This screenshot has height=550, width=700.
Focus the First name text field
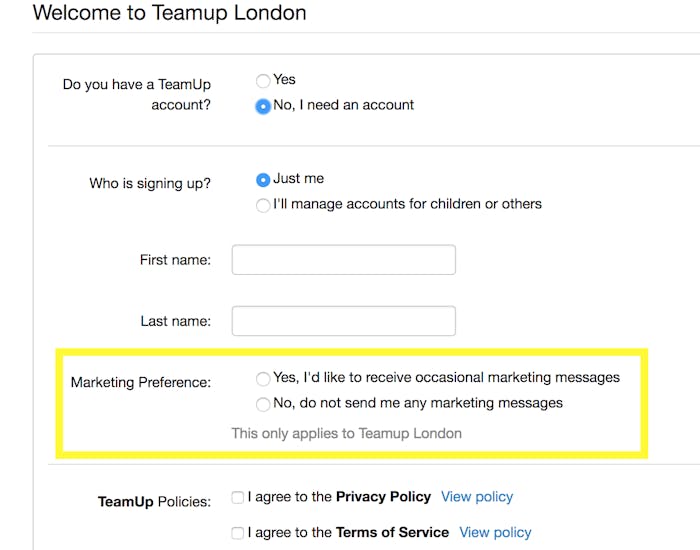[343, 260]
